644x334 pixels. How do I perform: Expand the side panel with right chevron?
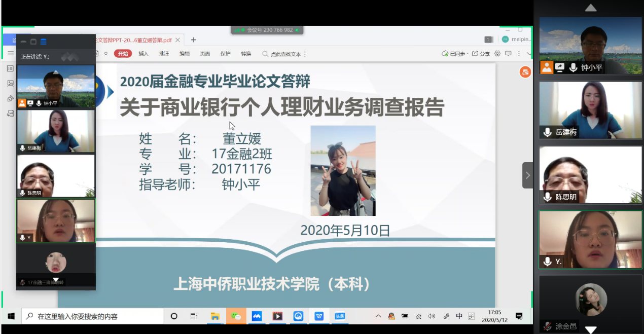[527, 175]
